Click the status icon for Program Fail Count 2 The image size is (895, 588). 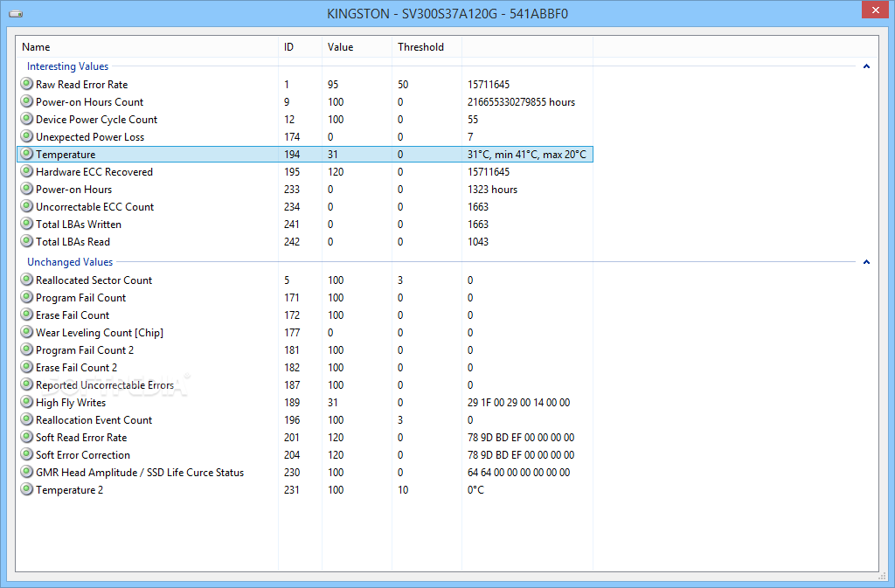pyautogui.click(x=27, y=349)
